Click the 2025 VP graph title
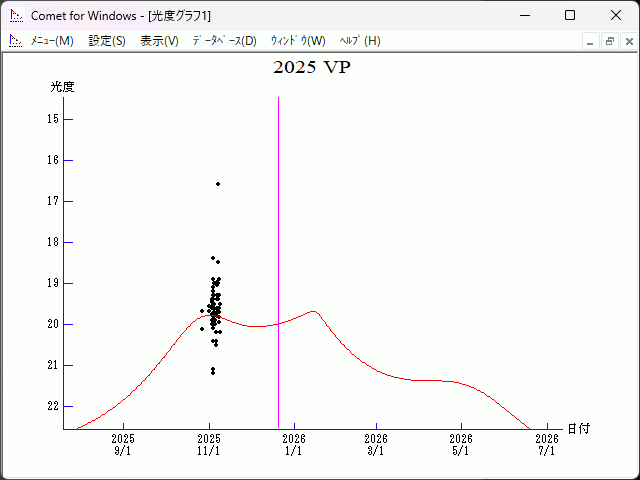The height and width of the screenshot is (480, 640). coord(312,68)
